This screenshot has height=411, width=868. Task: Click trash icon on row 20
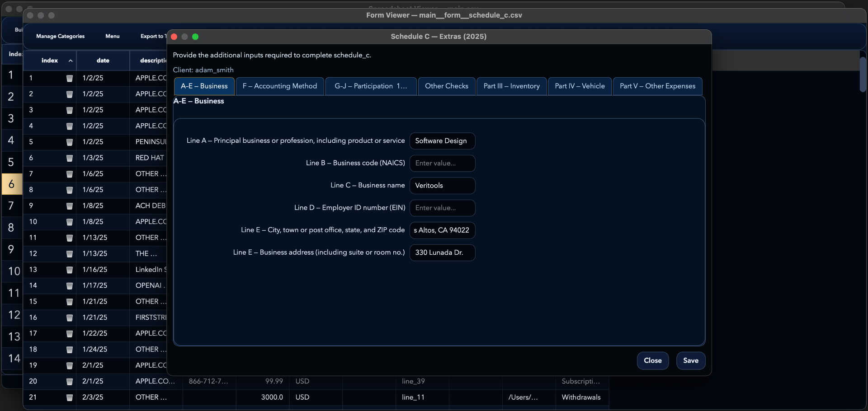(70, 381)
